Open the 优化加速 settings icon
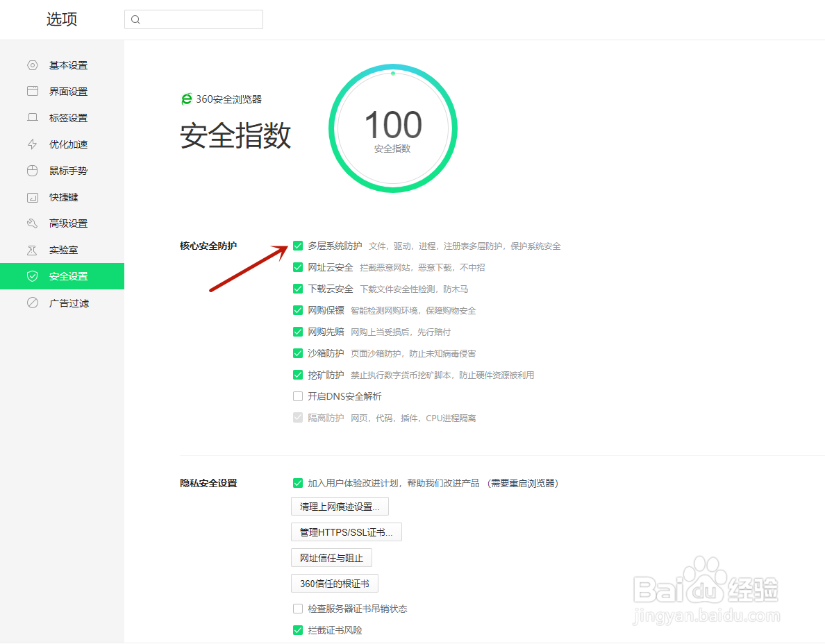The height and width of the screenshot is (644, 825). (32, 144)
